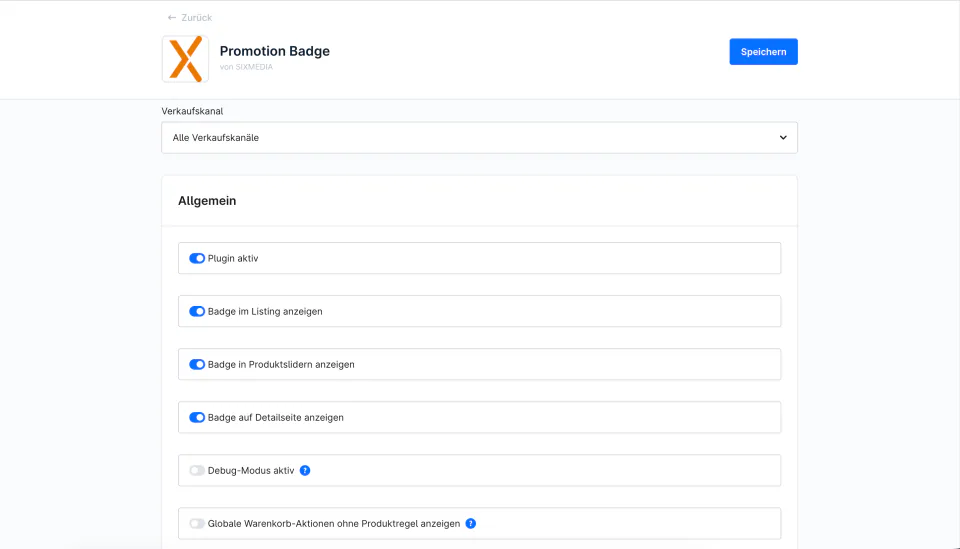Screen dimensions: 960x549
Task: Click the von SIXMEDIA subtitle
Action: [x=246, y=67]
